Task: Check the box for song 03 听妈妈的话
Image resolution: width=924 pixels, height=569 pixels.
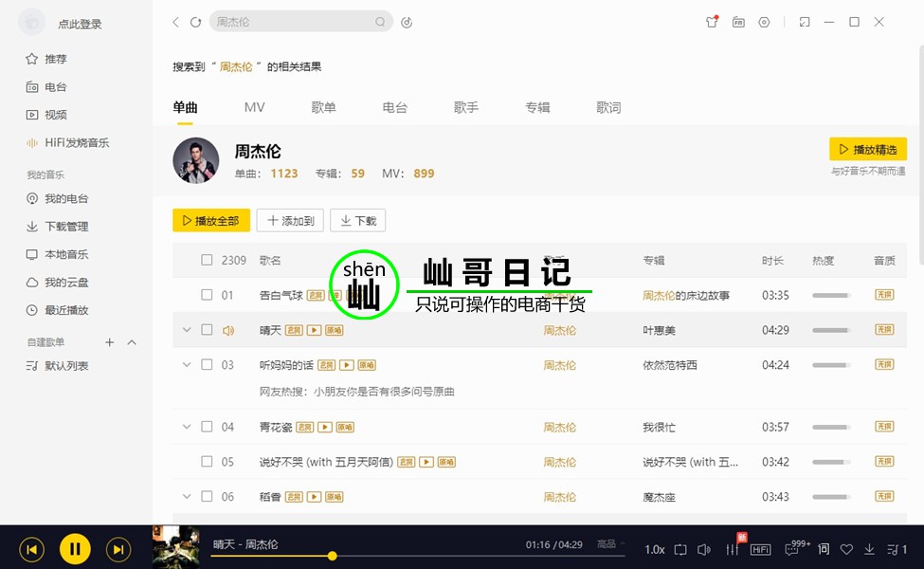Action: 207,364
